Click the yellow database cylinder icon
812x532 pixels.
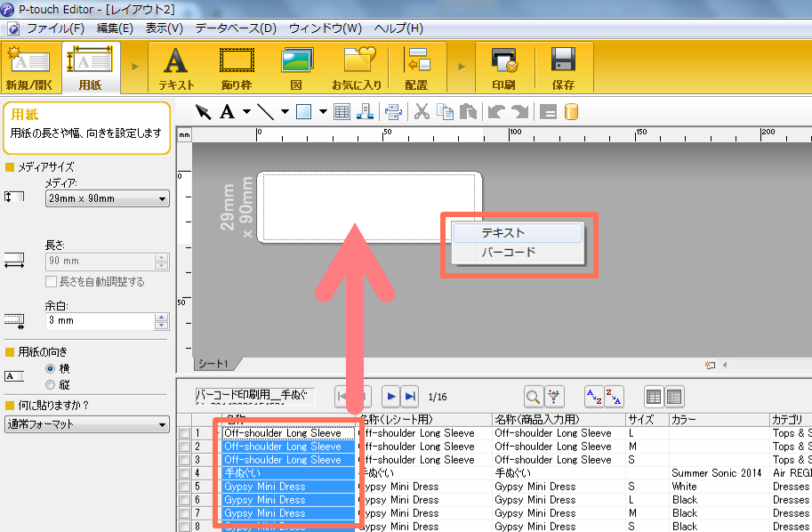(571, 112)
